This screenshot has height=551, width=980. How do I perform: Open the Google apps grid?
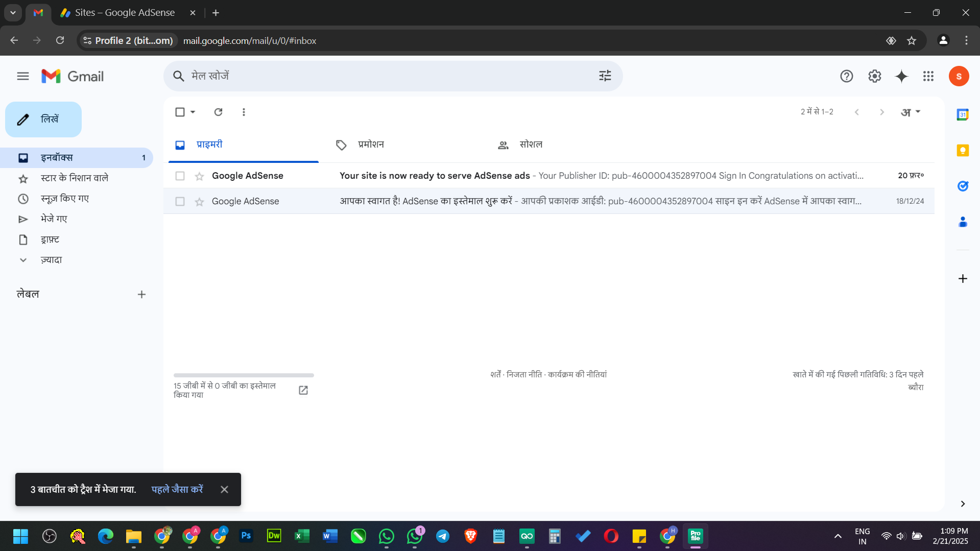tap(928, 76)
